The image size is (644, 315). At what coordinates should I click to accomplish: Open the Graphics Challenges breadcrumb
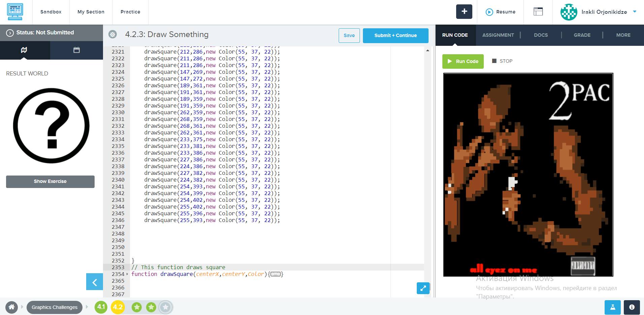[x=55, y=307]
